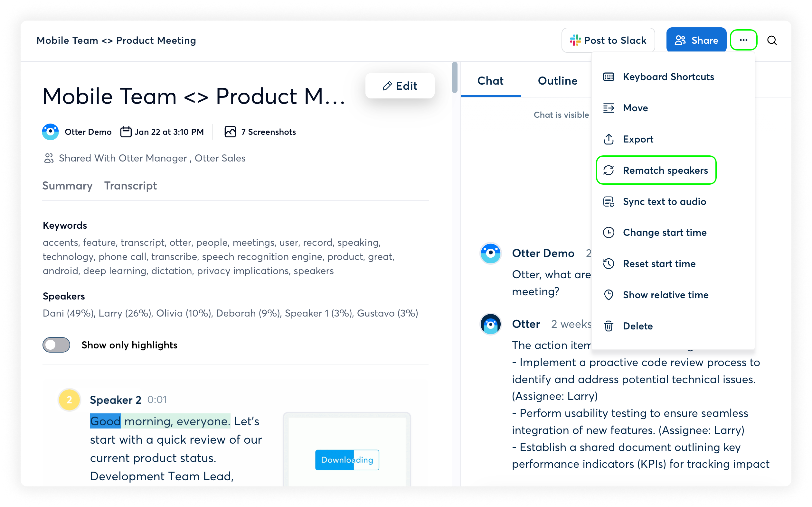Click the transcript panel vertical scrollbar

pyautogui.click(x=455, y=78)
